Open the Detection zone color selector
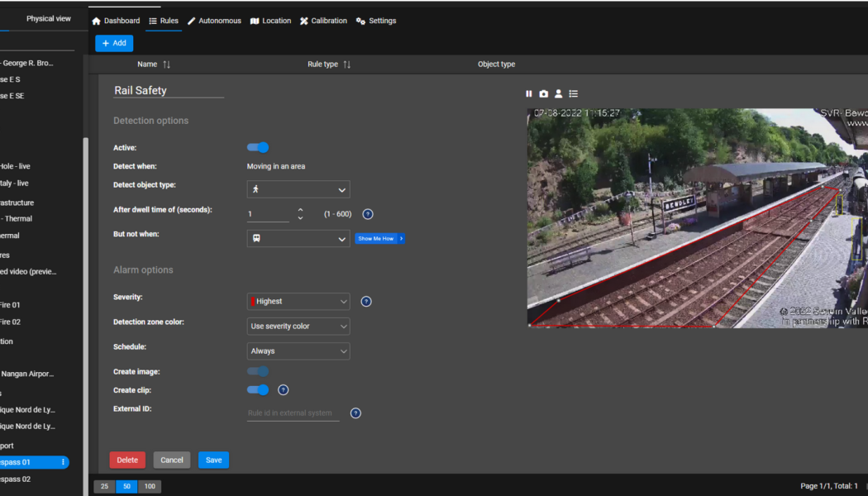 298,326
